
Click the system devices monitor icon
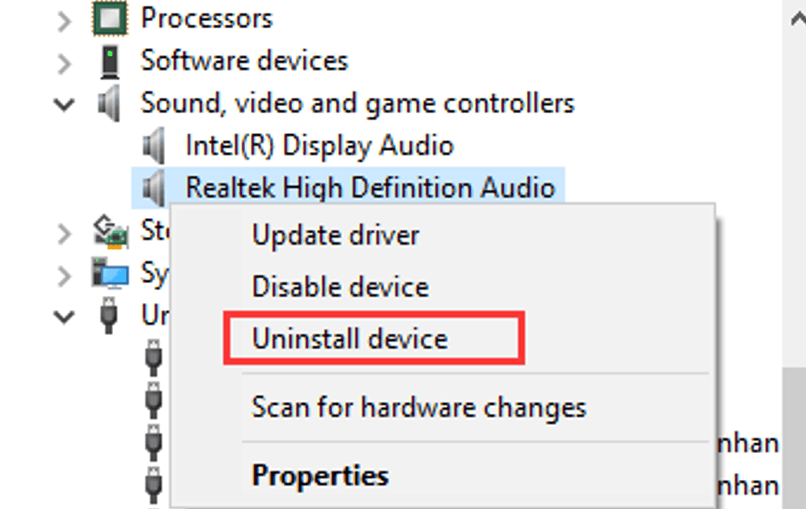pos(110,273)
